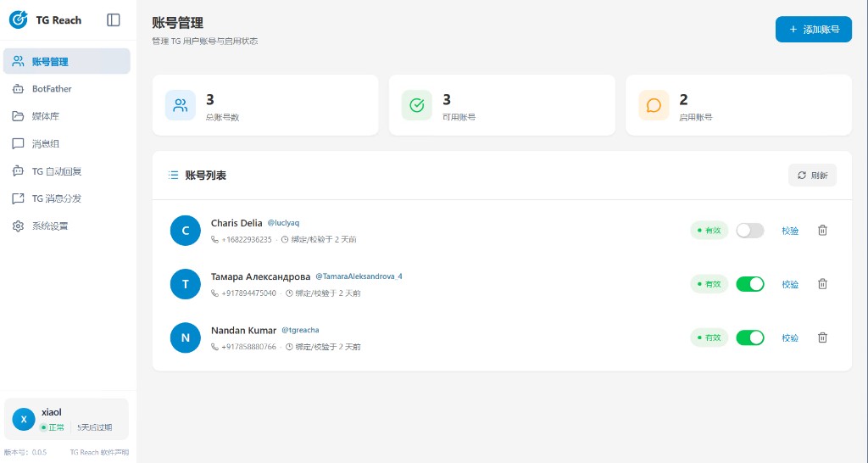The image size is (868, 463).
Task: Remove Nandan Kumar using the trash icon
Action: (821, 337)
